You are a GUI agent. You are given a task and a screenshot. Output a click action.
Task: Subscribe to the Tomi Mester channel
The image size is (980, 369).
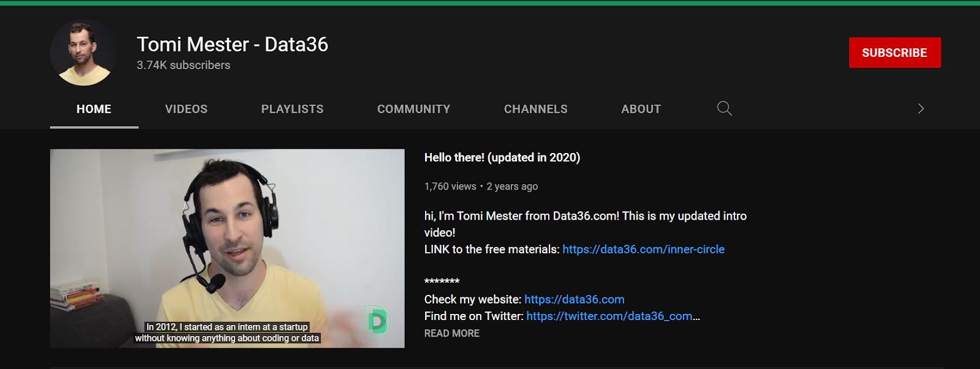click(x=894, y=53)
